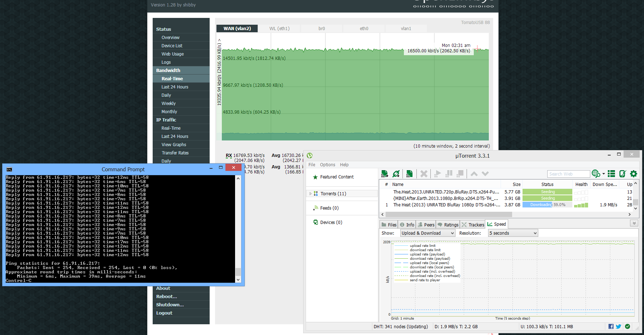644x335 pixels.
Task: Click the Add Torrent toolbar icon
Action: click(385, 174)
